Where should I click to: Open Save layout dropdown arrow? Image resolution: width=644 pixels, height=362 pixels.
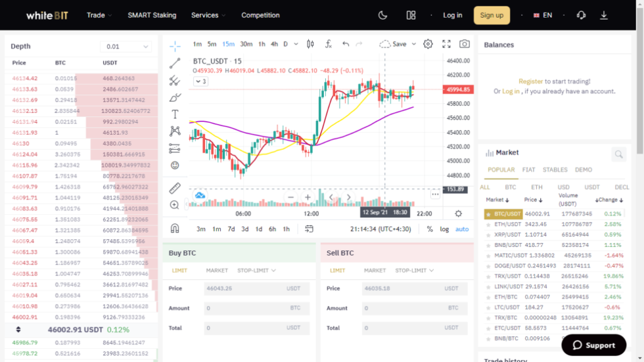click(414, 44)
